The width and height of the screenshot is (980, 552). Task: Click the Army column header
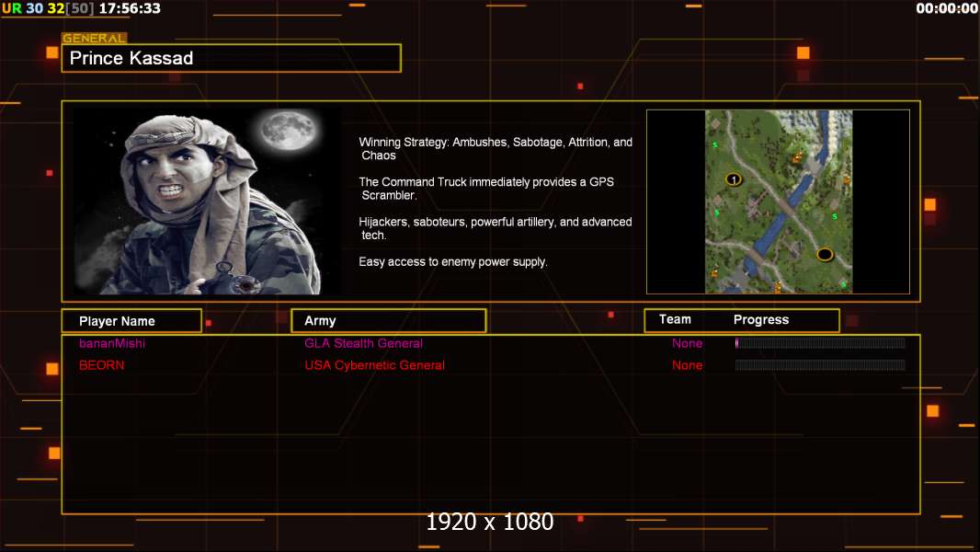(389, 321)
